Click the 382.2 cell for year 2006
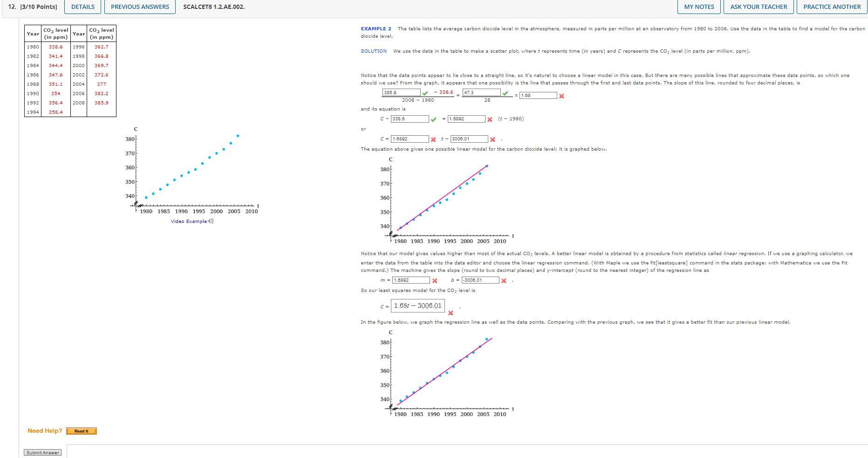The image size is (868, 458). [101, 93]
